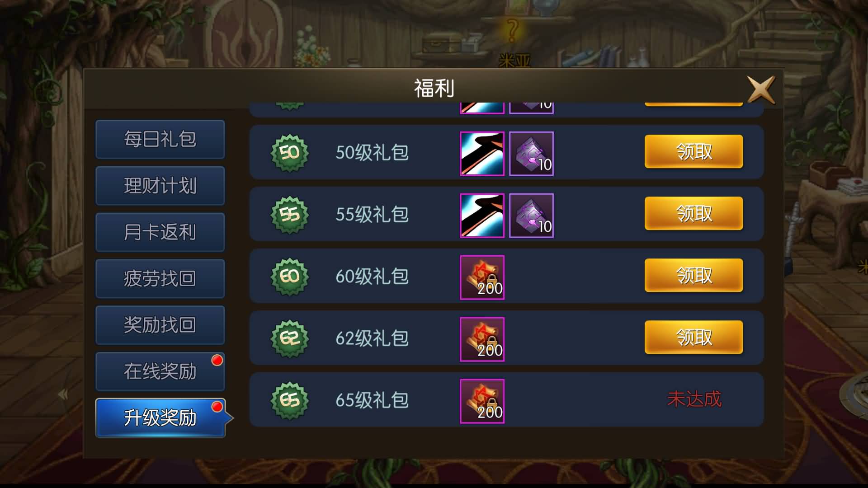Tap the locked scroll reward in 65级礼包
Image resolution: width=868 pixels, height=488 pixels.
482,401
